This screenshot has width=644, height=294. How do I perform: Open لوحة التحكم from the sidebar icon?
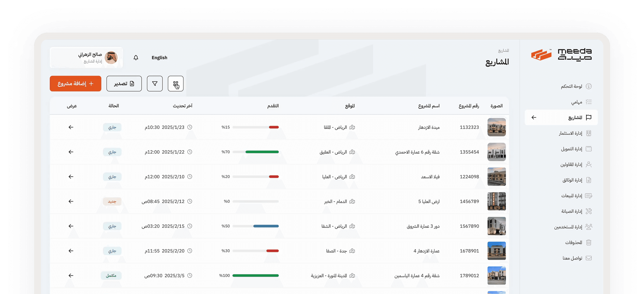[x=589, y=86]
